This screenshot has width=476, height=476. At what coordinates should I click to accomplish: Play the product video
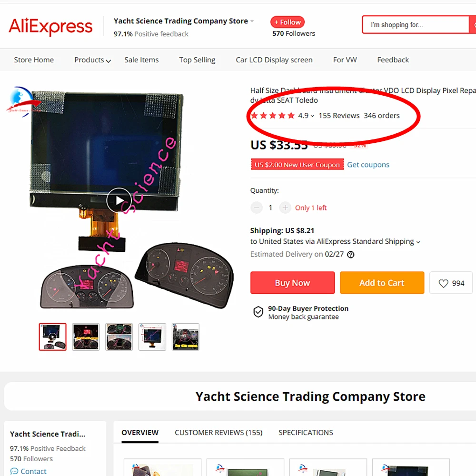[119, 200]
